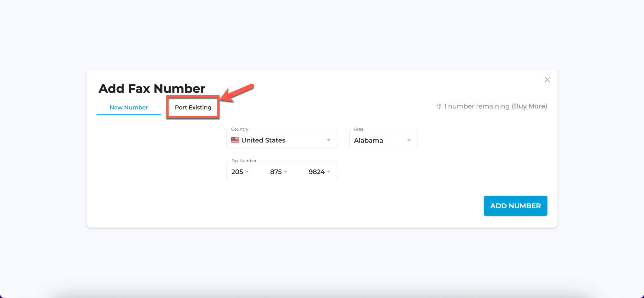Open the 875 prefix dropdown

point(279,172)
